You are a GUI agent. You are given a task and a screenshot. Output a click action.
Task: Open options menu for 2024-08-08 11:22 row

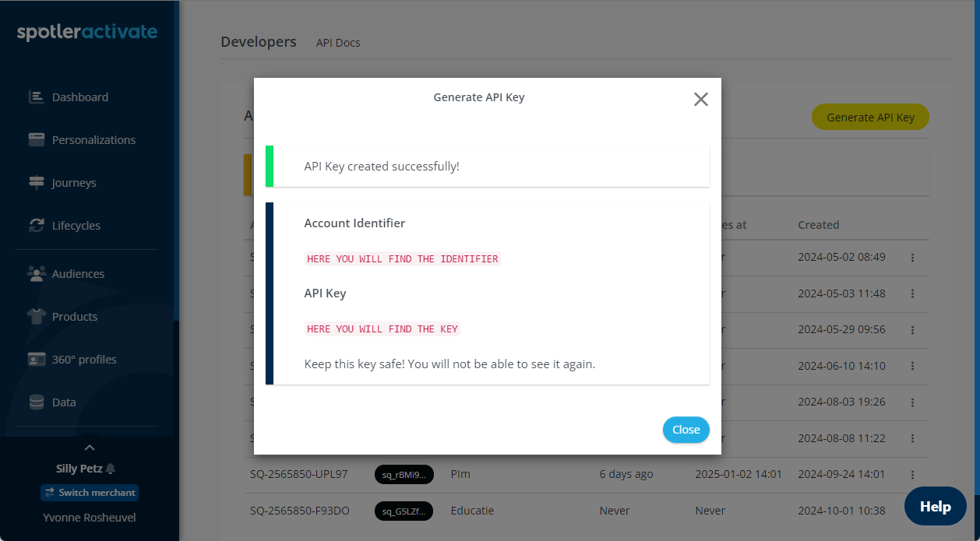pyautogui.click(x=912, y=439)
